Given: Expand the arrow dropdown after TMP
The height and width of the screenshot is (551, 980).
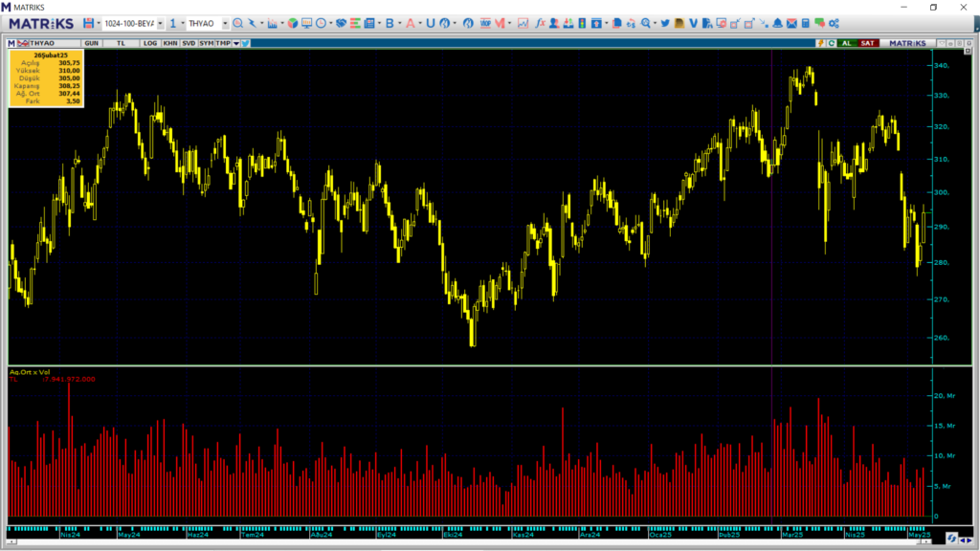Looking at the screenshot, I should click(235, 43).
